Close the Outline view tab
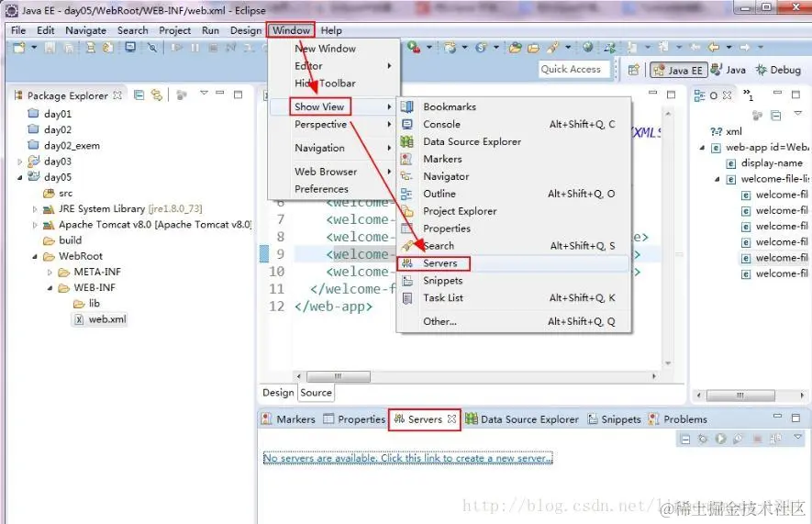This screenshot has height=524, width=812. tap(727, 95)
